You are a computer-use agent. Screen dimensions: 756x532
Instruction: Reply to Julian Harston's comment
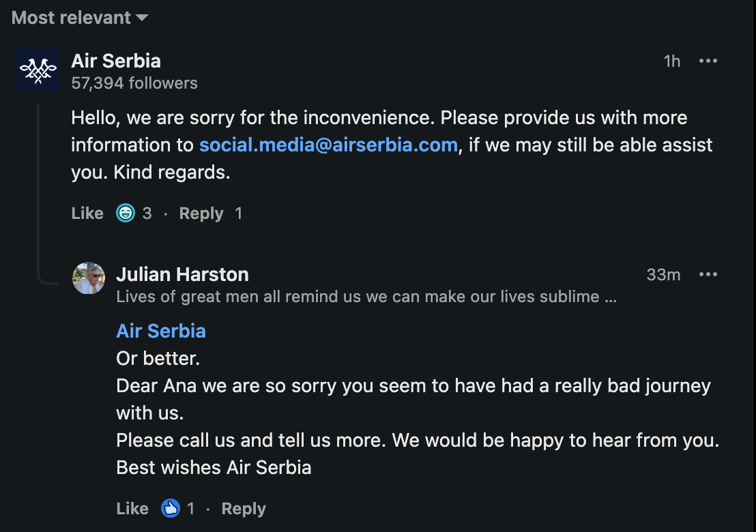(x=244, y=509)
